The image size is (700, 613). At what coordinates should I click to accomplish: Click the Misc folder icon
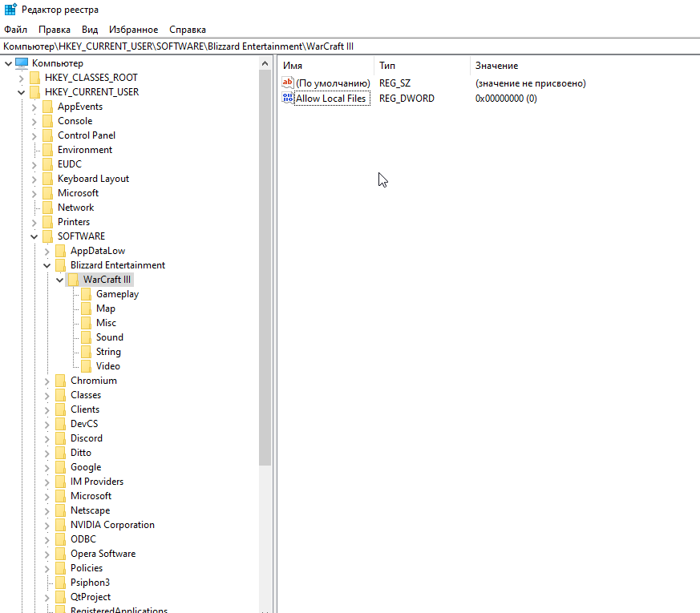86,323
